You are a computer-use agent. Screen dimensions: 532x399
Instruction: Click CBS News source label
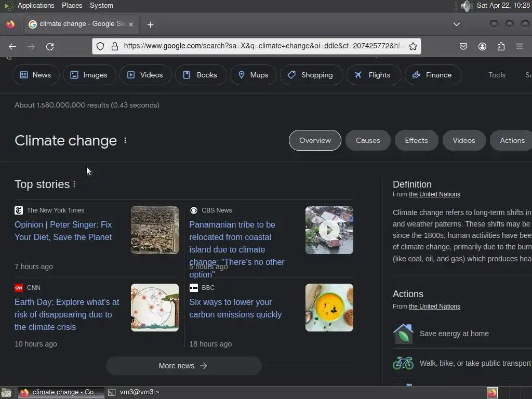click(x=217, y=210)
